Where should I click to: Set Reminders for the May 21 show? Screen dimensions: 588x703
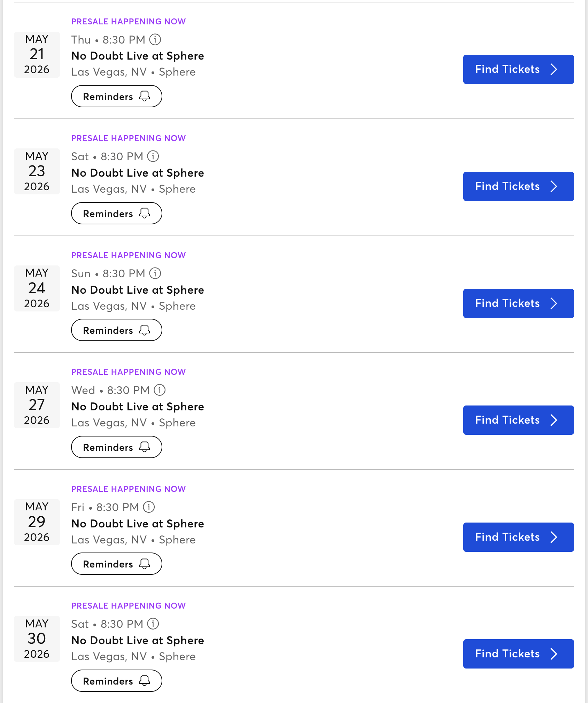116,96
